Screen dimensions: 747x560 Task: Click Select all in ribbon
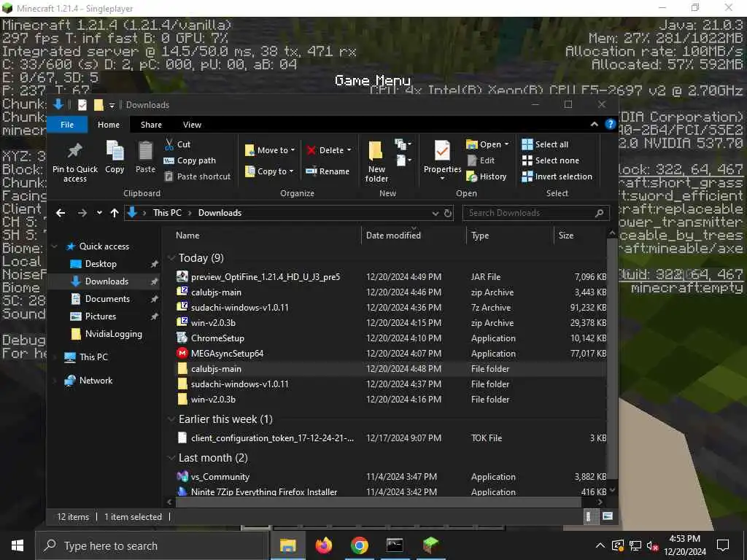tap(546, 144)
